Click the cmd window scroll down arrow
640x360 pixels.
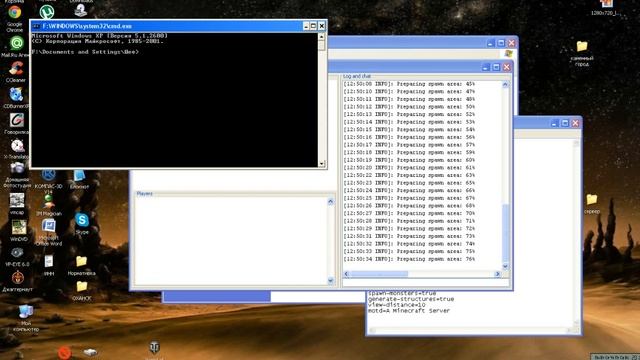322,164
